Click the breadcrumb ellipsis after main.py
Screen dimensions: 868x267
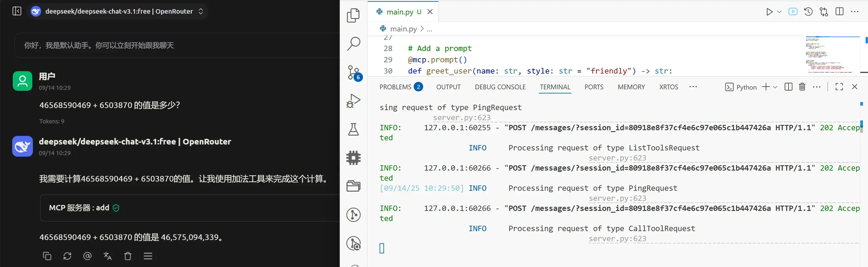point(429,29)
